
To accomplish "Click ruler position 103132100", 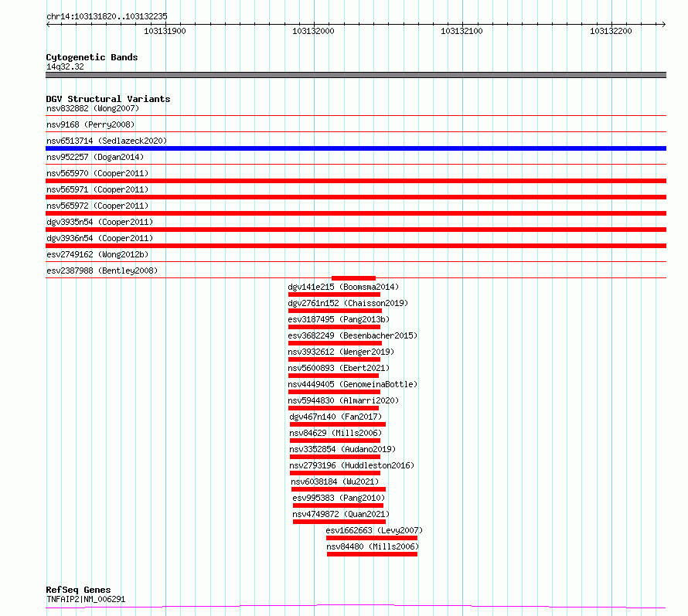I will click(462, 31).
